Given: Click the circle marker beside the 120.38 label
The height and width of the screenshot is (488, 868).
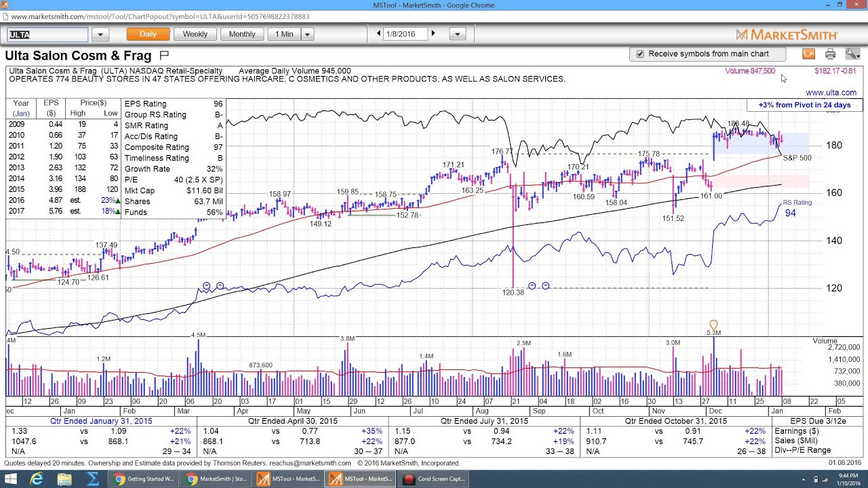Looking at the screenshot, I should pyautogui.click(x=532, y=286).
